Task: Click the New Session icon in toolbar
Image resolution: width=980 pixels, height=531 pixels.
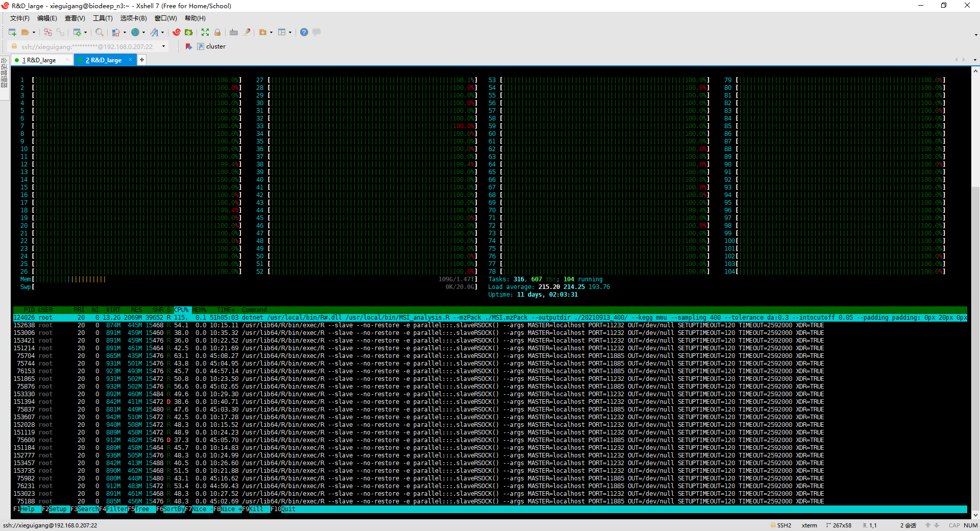Action: coord(12,32)
